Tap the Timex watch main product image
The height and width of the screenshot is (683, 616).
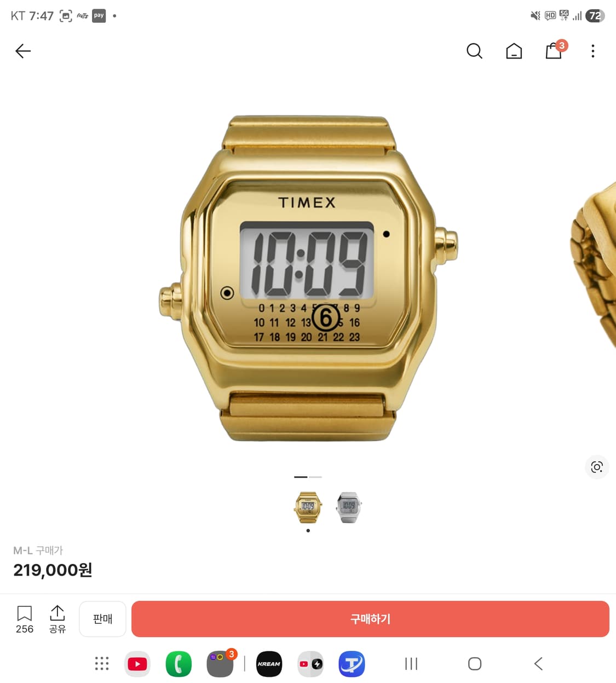tap(308, 279)
